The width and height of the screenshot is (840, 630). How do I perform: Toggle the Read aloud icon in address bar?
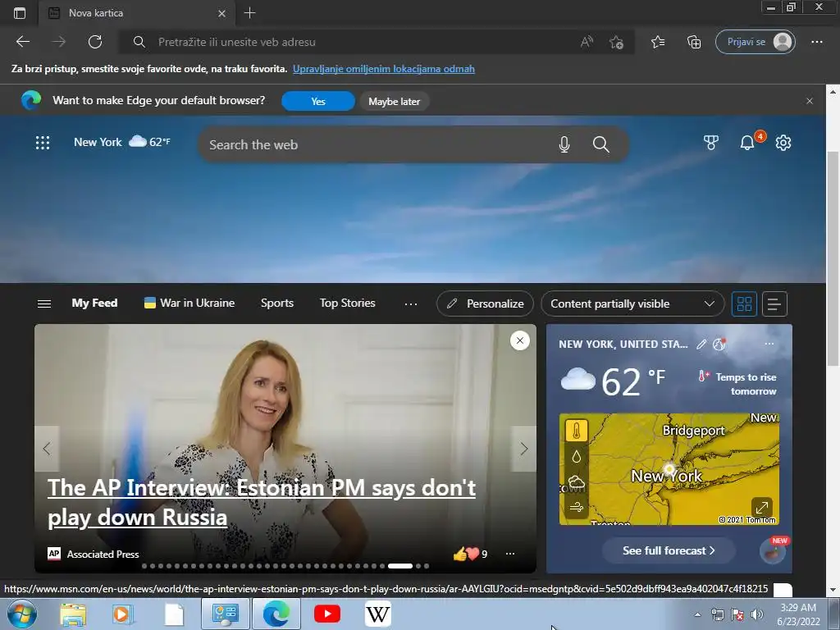pyautogui.click(x=587, y=42)
